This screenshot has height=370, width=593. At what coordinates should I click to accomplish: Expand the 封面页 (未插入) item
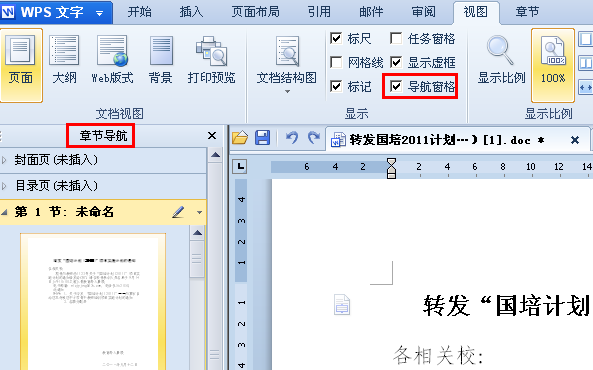[4, 160]
